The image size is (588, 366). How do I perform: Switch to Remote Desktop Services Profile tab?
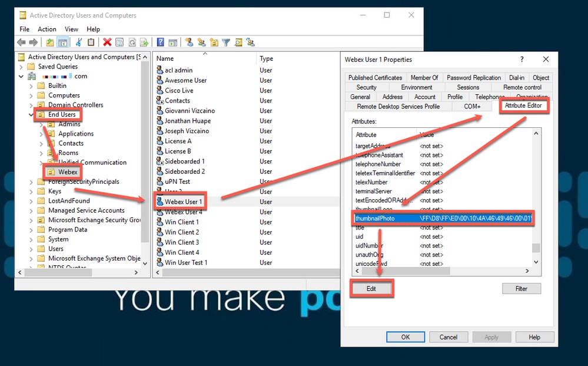click(x=398, y=107)
